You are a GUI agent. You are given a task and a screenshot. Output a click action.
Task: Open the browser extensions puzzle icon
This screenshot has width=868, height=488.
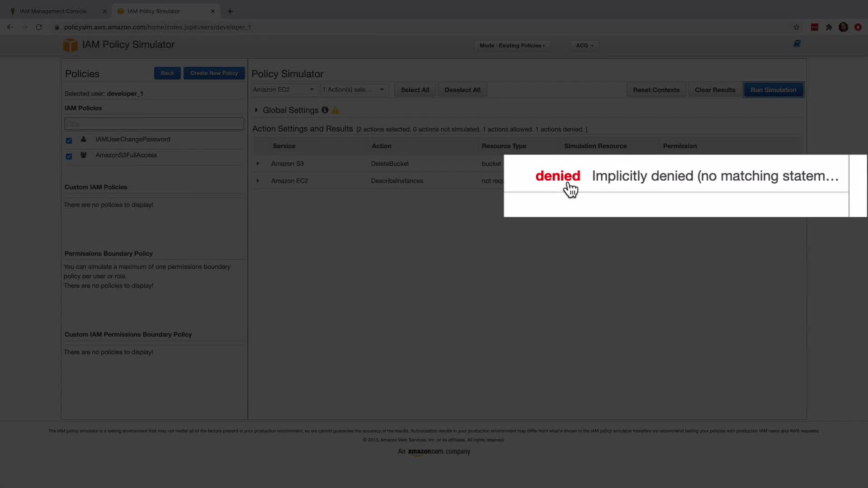coord(829,27)
